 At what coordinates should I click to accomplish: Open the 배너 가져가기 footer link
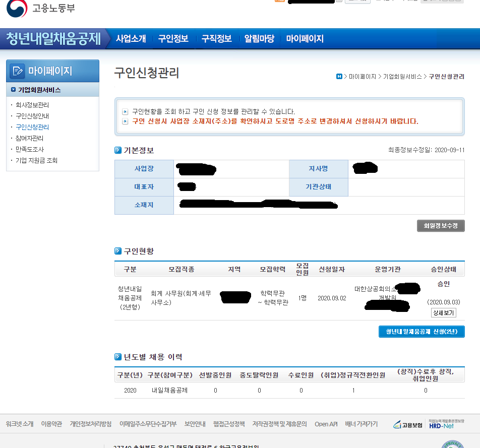[361, 424]
